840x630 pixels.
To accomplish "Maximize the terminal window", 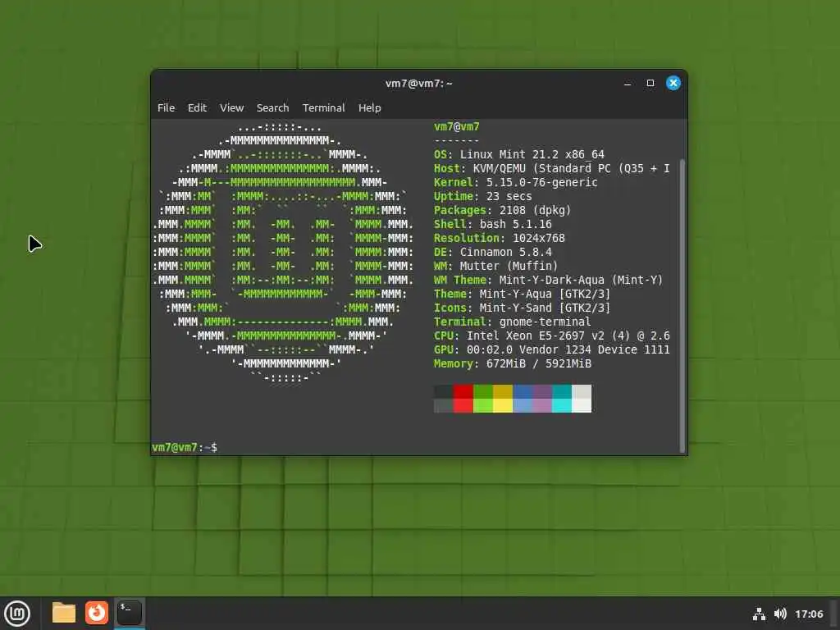I will pos(651,83).
